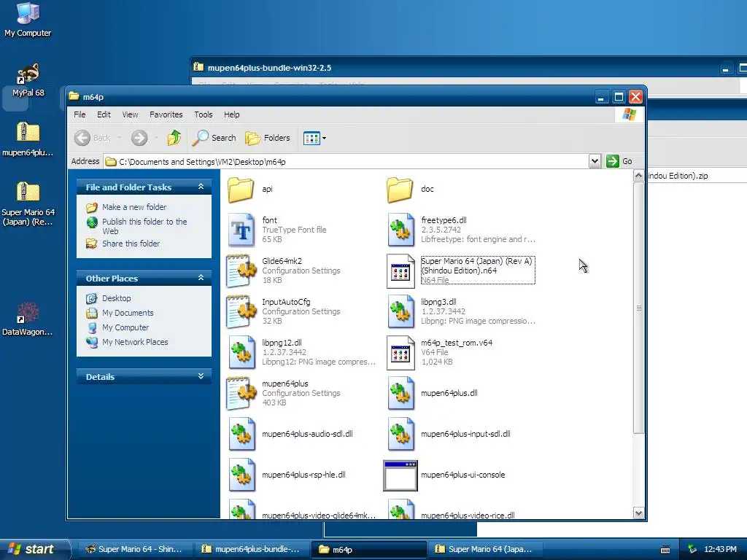Click the file list scroll up arrow

pos(638,176)
